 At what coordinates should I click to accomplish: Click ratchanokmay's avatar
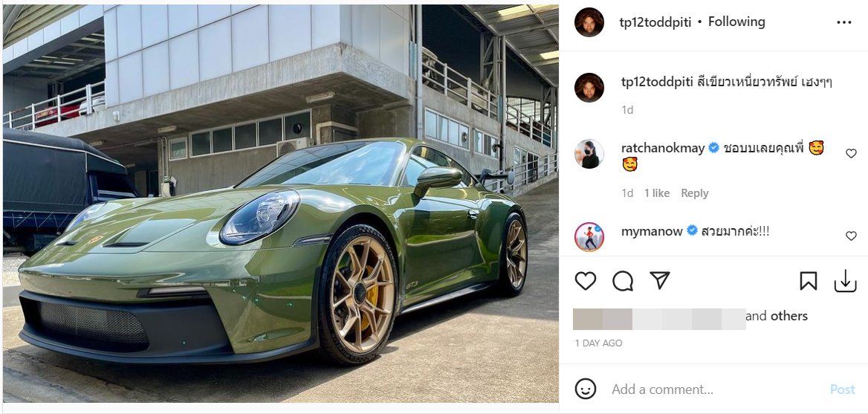click(x=589, y=154)
